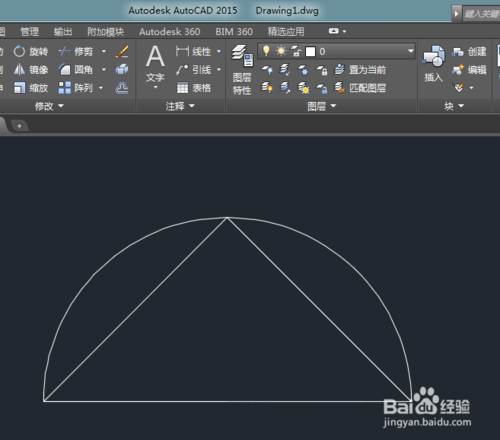Activate the Trim (修剪) tool
Viewport: 500px width, 440px height.
(x=76, y=52)
